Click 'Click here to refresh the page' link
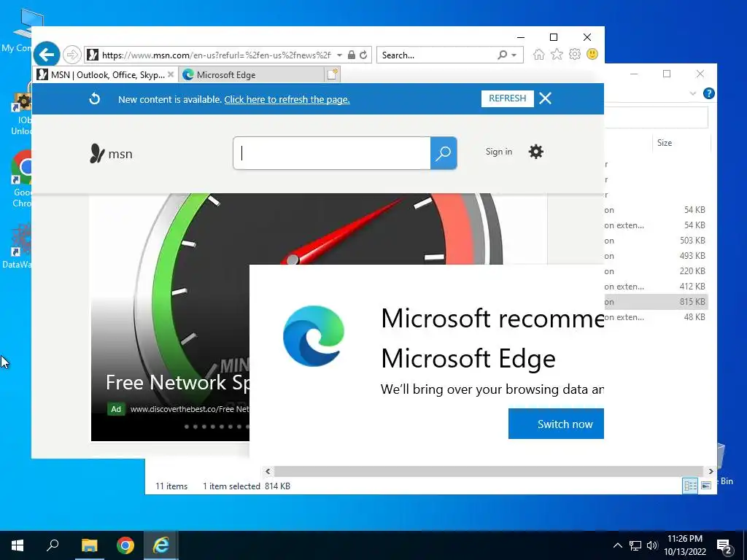 [287, 99]
